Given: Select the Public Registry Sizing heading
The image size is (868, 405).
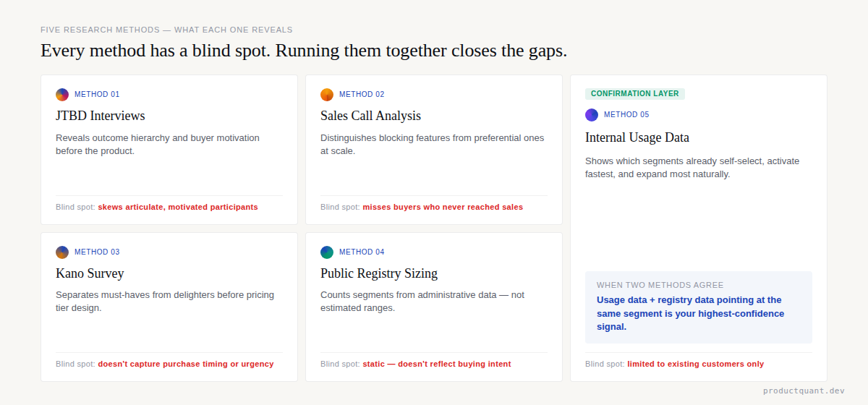Looking at the screenshot, I should point(379,273).
